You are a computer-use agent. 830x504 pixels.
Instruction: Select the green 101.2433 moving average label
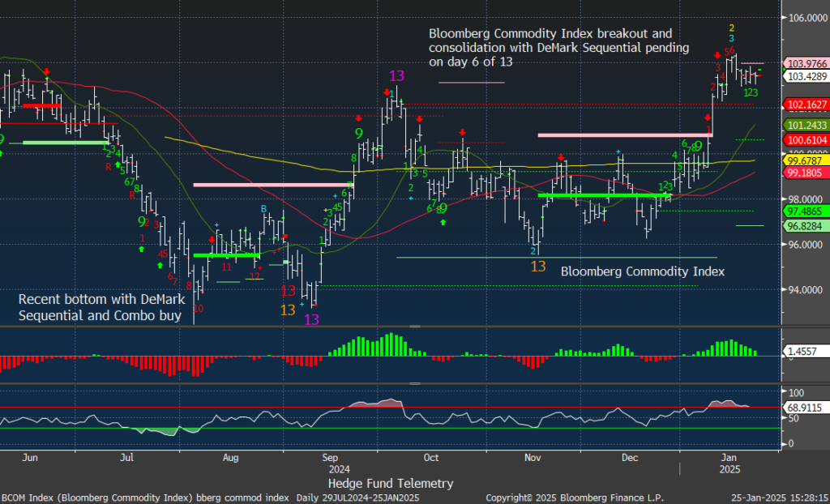(805, 125)
